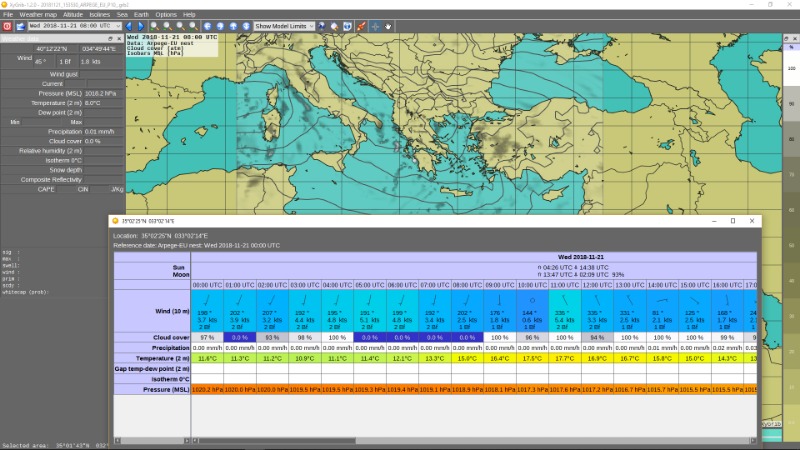Move map up with arrow icon

click(233, 26)
